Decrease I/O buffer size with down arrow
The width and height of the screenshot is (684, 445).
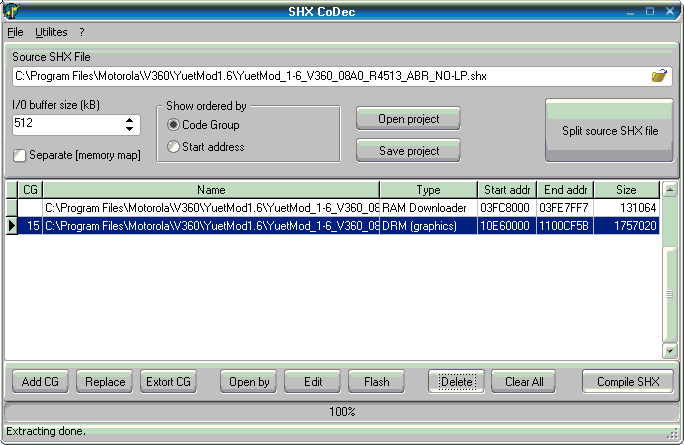click(130, 129)
